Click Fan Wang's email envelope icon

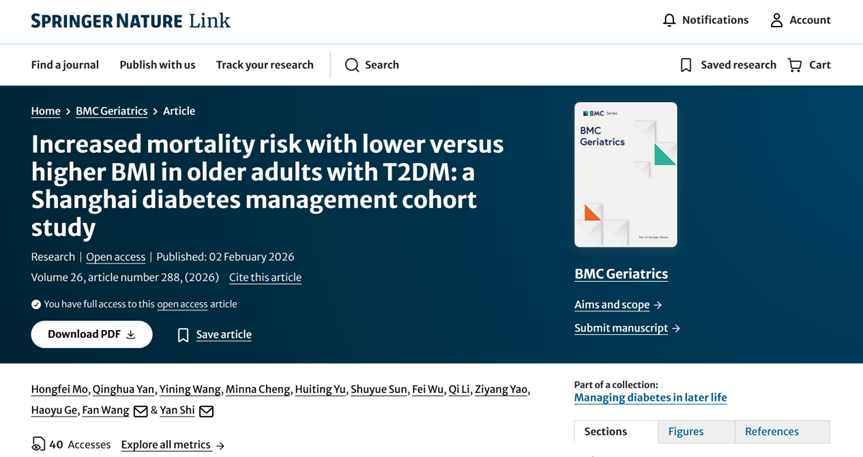coord(141,411)
